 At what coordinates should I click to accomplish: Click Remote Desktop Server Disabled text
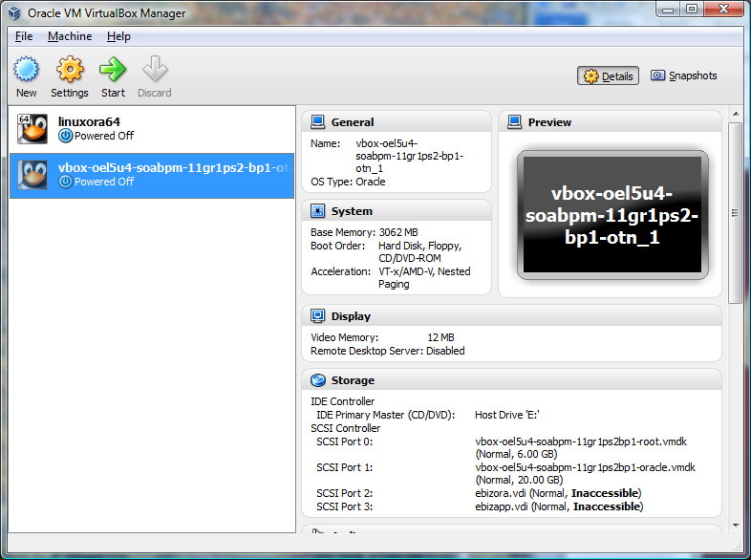[388, 351]
